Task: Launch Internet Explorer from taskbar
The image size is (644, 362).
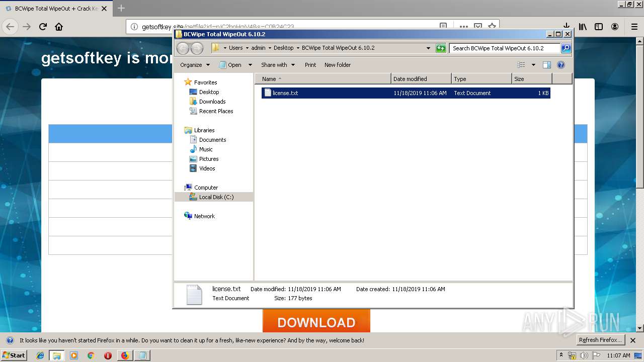Action: 40,355
